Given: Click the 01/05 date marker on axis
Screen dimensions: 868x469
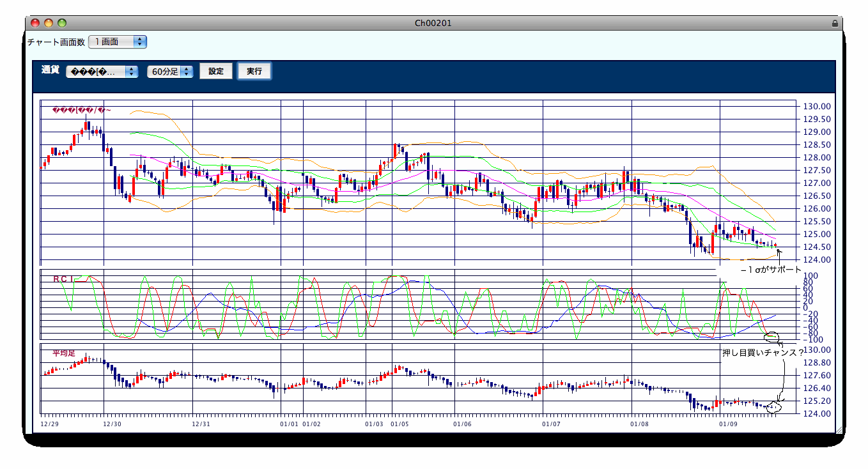Looking at the screenshot, I should (399, 424).
